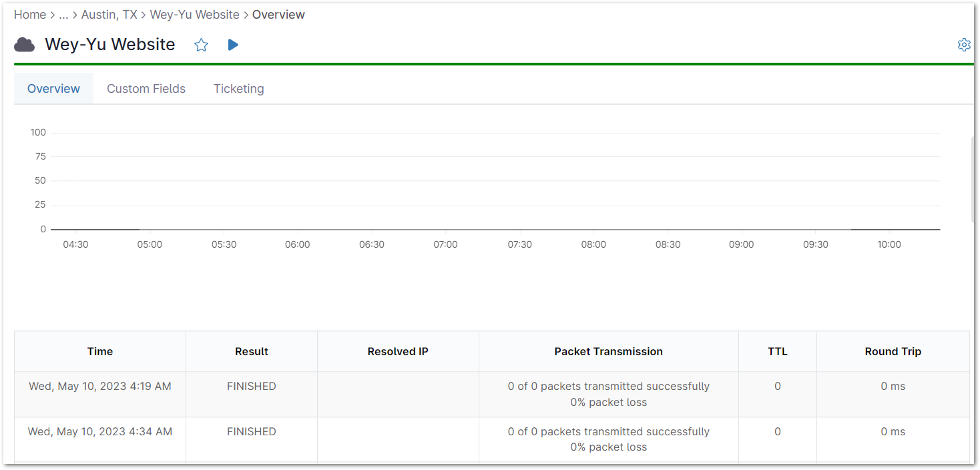Click the Round Trip column header
This screenshot has height=470, width=980.
(893, 350)
